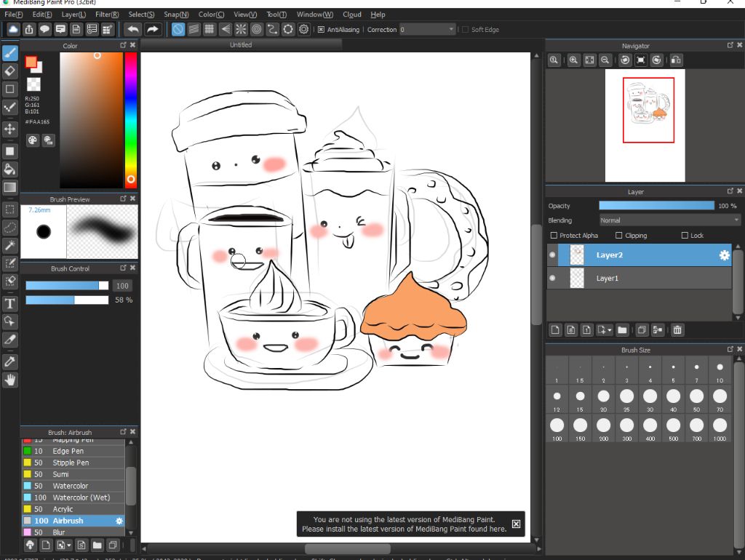The image size is (745, 560).
Task: Click the layer Opacity slider
Action: 656,206
